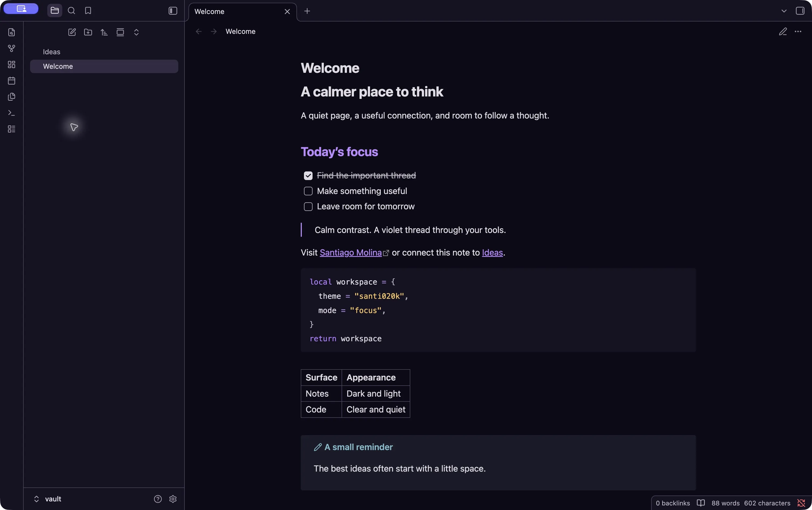
Task: Select the Welcome note in file list
Action: tap(104, 66)
